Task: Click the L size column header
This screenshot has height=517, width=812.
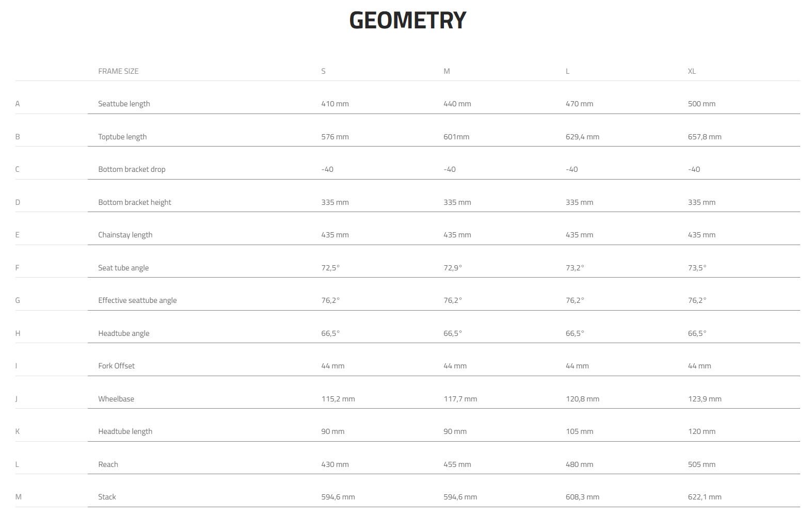Action: (x=567, y=71)
